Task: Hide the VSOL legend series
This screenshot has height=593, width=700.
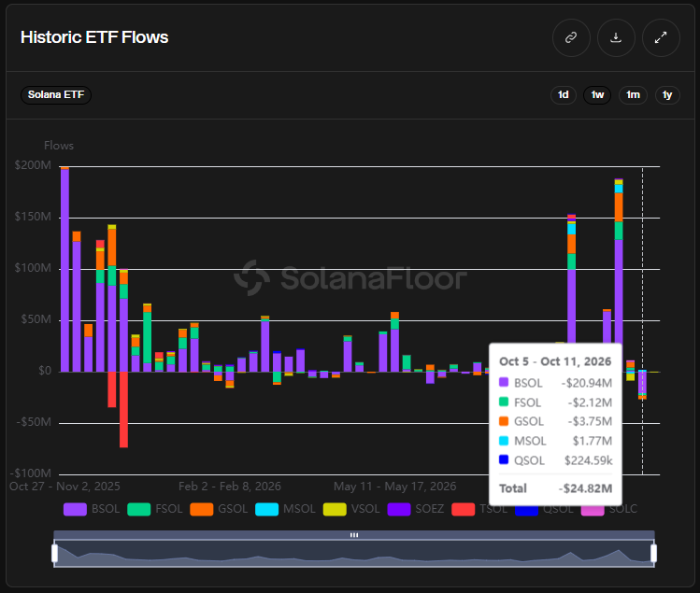Action: coord(351,509)
